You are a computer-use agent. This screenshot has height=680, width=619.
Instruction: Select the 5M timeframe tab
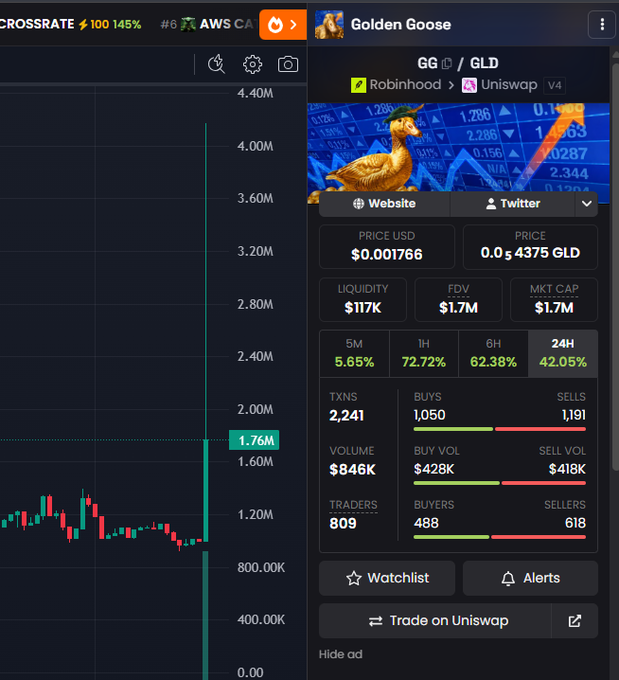pos(354,353)
